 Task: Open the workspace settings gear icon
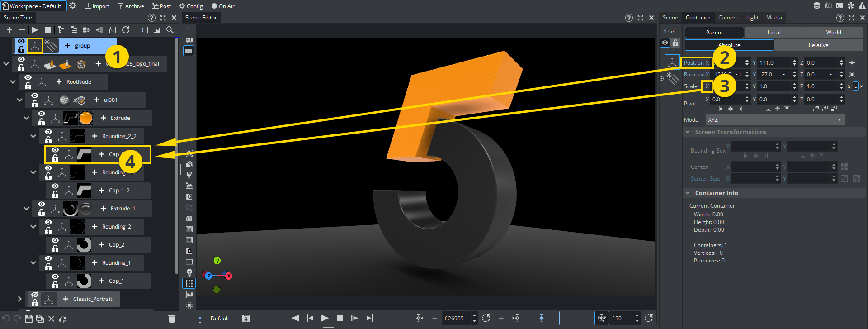73,6
